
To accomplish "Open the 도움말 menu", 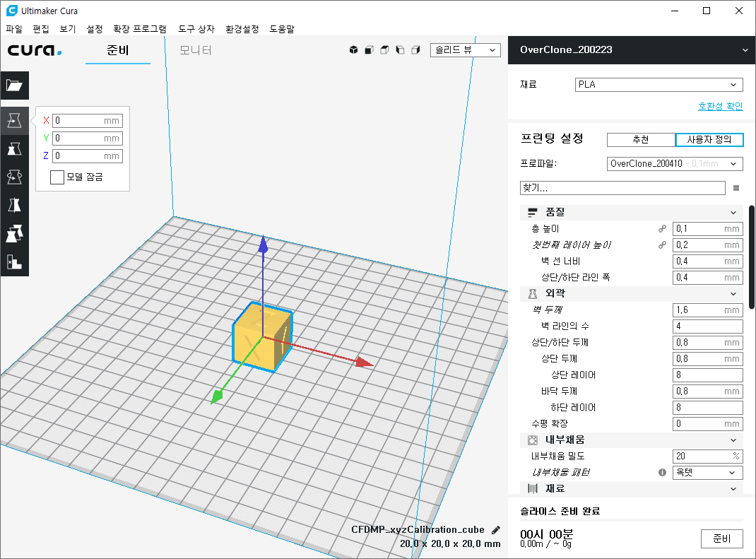I will point(282,29).
